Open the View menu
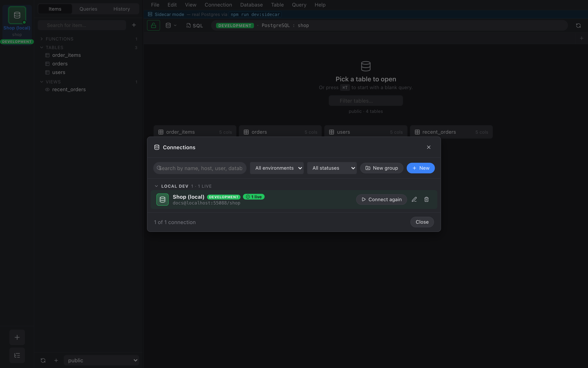Viewport: 588px width, 368px height. coord(191,5)
